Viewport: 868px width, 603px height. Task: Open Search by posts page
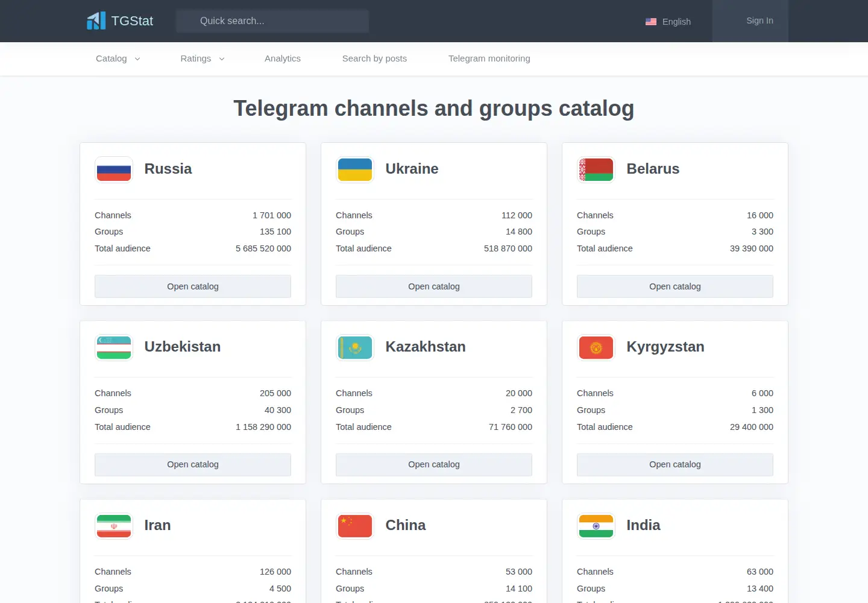pyautogui.click(x=374, y=58)
